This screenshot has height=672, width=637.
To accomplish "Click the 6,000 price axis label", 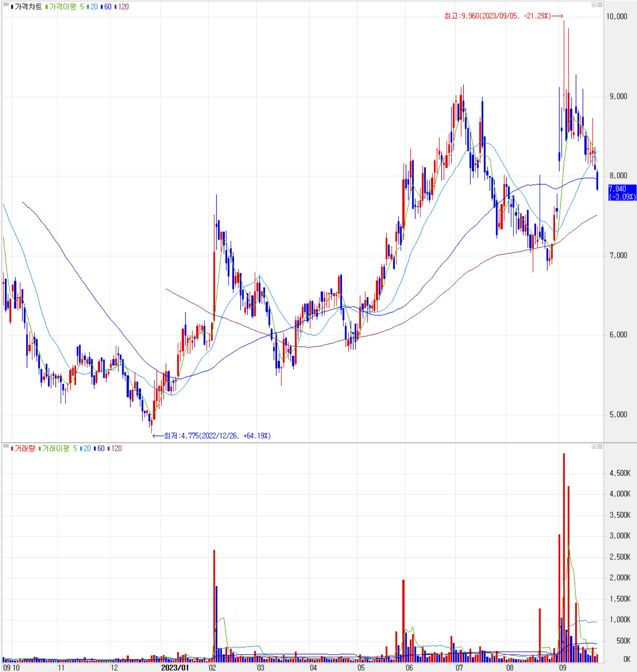I will point(618,335).
